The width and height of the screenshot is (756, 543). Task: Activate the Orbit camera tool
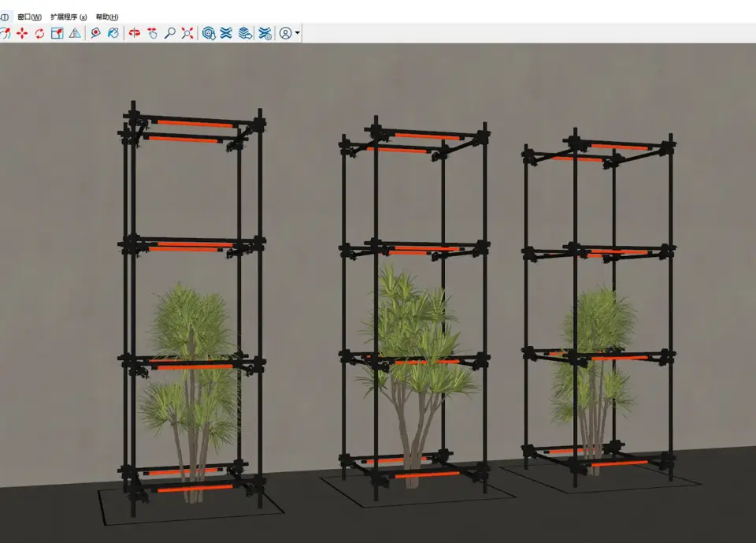pyautogui.click(x=135, y=33)
